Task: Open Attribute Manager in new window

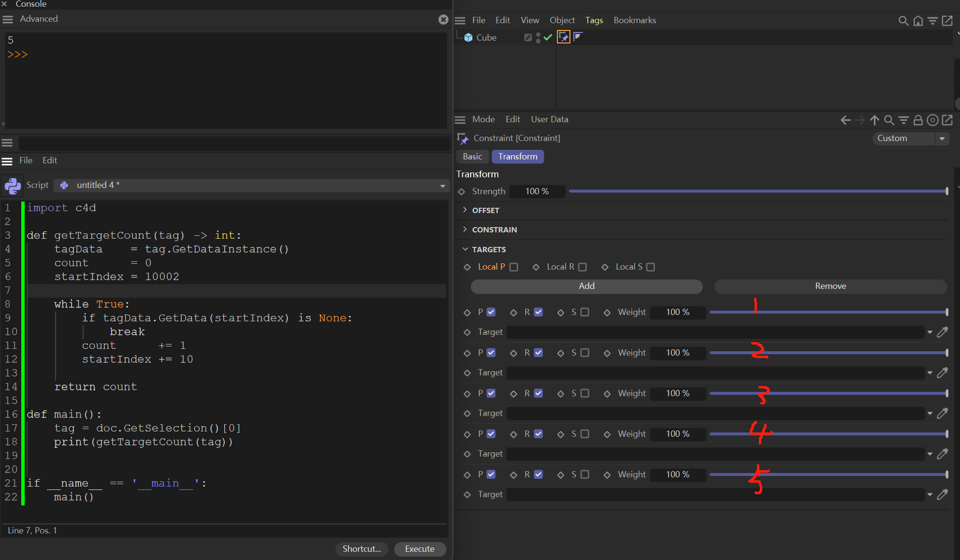Action: tap(947, 120)
